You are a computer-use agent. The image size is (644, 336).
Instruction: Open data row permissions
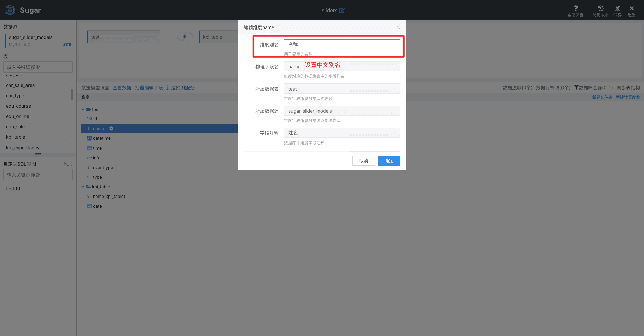click(553, 88)
